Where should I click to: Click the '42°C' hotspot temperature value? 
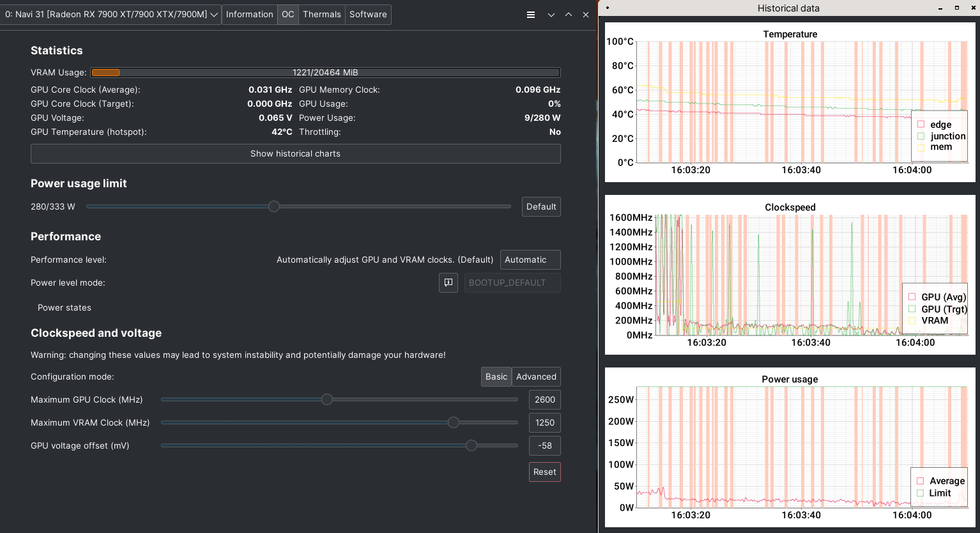click(x=282, y=132)
